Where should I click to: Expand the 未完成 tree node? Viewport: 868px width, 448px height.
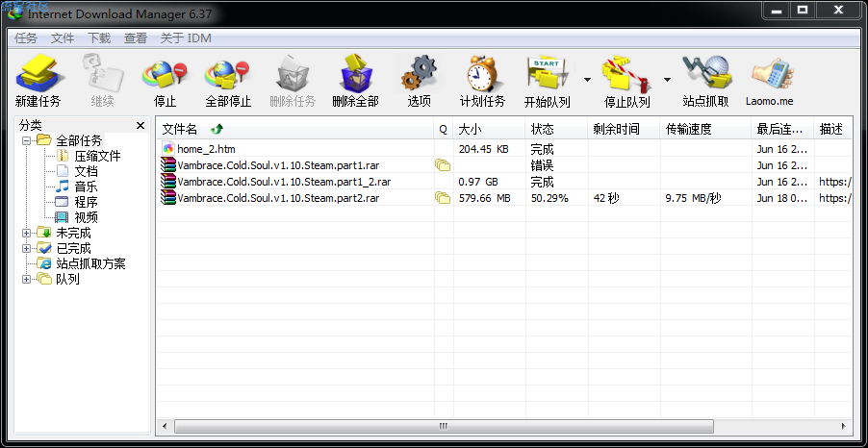click(26, 234)
